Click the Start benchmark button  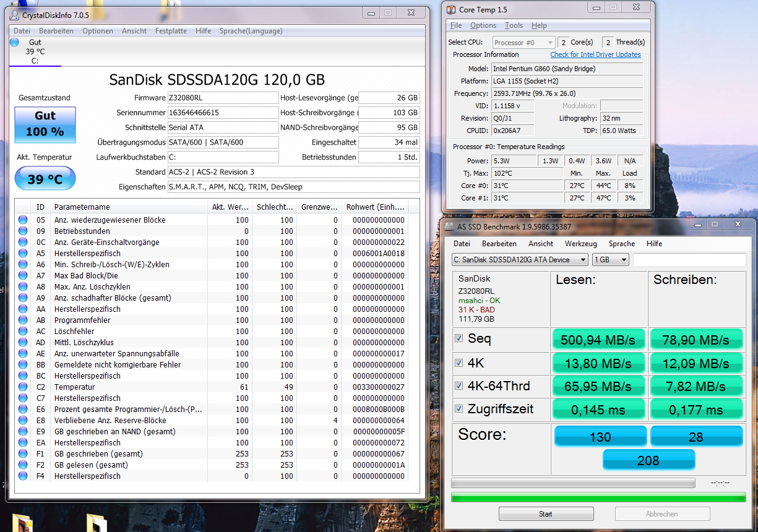coord(546,514)
